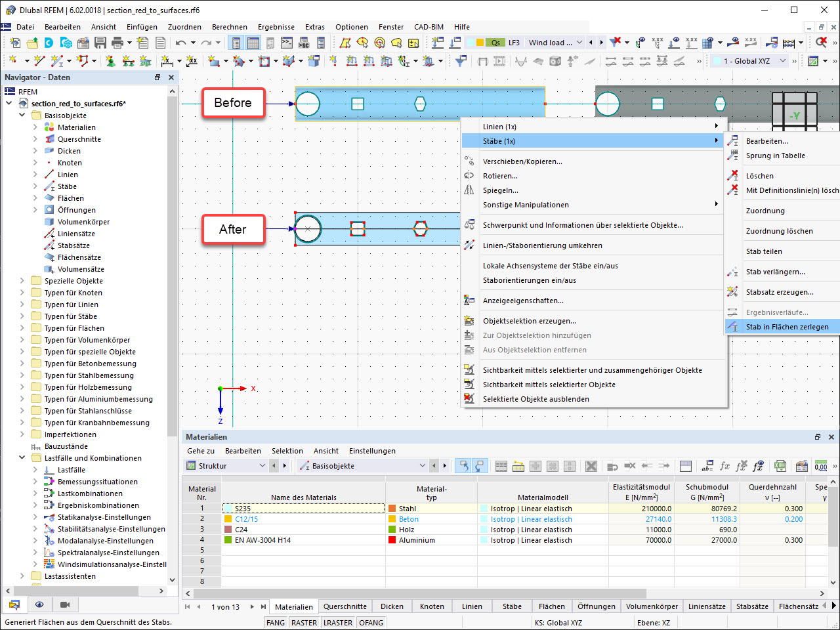Click the Save diskette toolbar icon
The width and height of the screenshot is (840, 630).
tap(100, 43)
